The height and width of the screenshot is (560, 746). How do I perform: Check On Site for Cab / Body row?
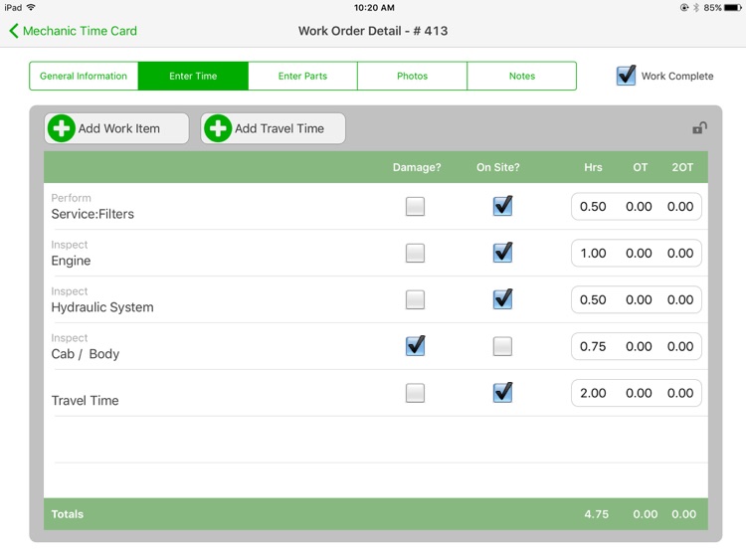pyautogui.click(x=502, y=346)
